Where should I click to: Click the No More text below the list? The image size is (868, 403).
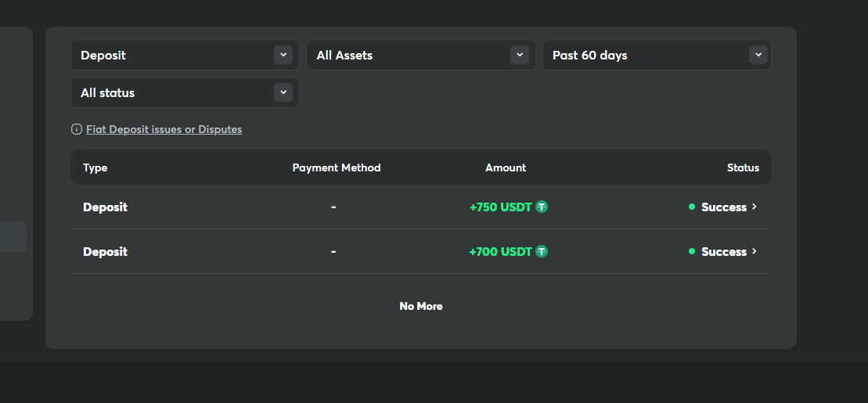(x=421, y=306)
